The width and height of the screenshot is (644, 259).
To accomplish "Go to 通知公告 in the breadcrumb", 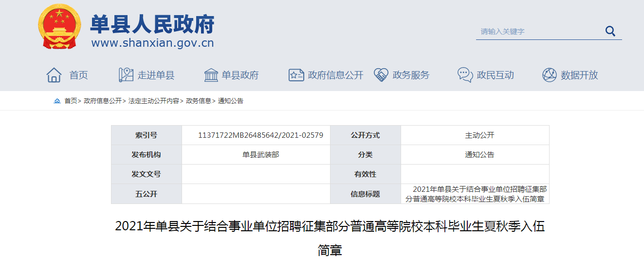I will point(231,101).
